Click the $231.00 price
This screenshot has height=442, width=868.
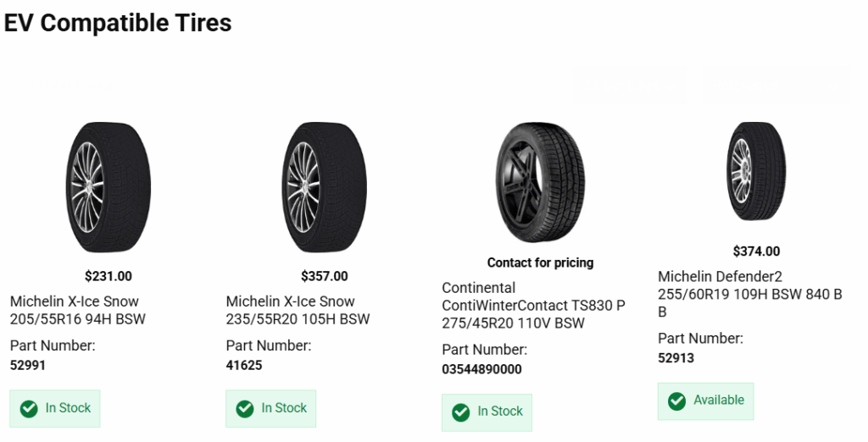(x=108, y=276)
